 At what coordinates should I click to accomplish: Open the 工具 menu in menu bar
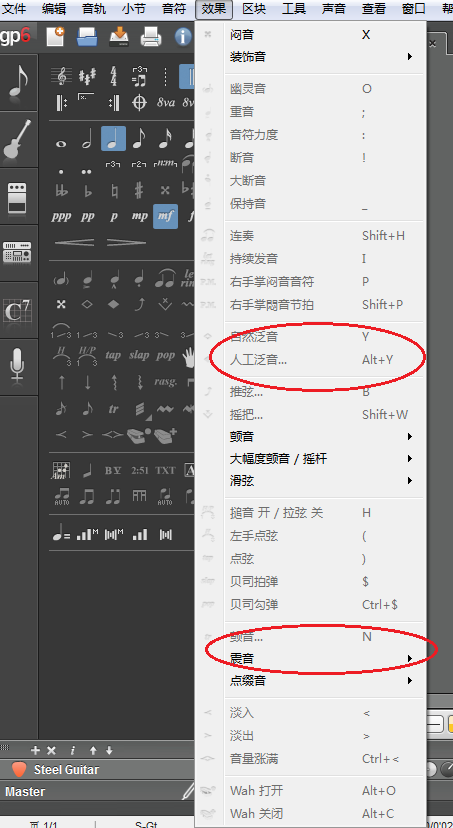[x=294, y=8]
